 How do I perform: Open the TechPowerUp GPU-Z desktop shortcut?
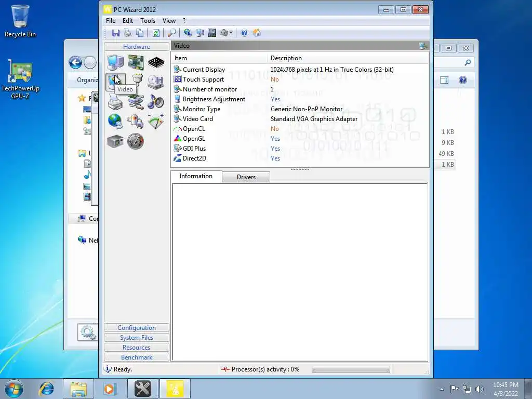(x=20, y=79)
